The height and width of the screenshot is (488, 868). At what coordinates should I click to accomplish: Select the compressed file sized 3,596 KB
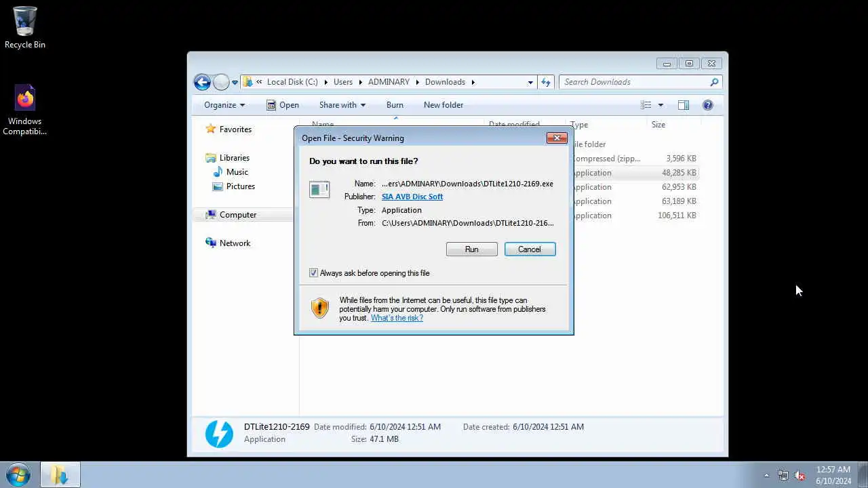click(x=635, y=159)
